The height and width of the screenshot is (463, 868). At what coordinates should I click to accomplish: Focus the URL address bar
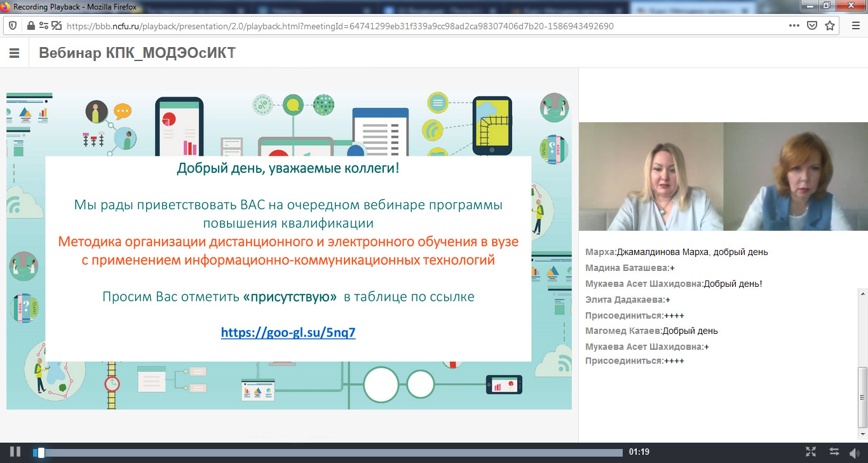419,26
